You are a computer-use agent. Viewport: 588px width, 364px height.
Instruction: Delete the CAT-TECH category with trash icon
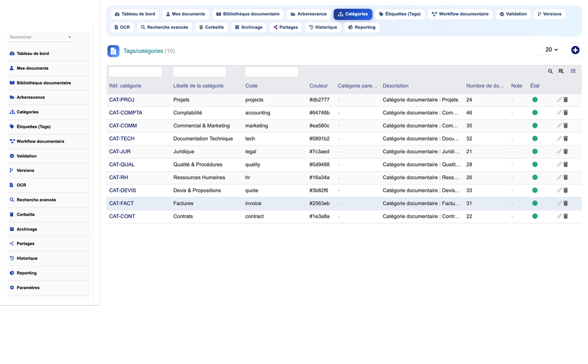point(565,139)
